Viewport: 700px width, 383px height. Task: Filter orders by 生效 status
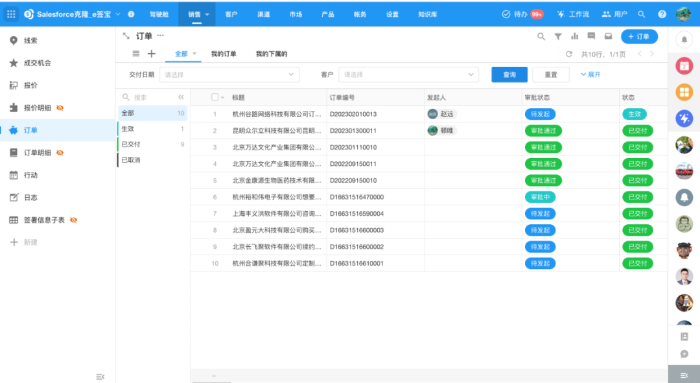pos(152,129)
